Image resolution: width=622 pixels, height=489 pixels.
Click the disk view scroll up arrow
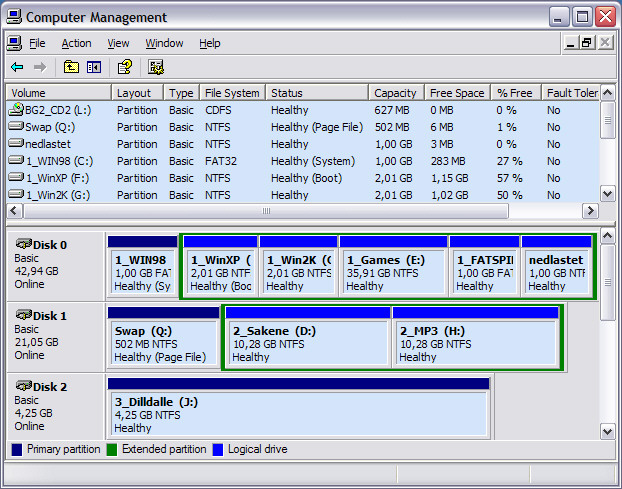(x=607, y=236)
